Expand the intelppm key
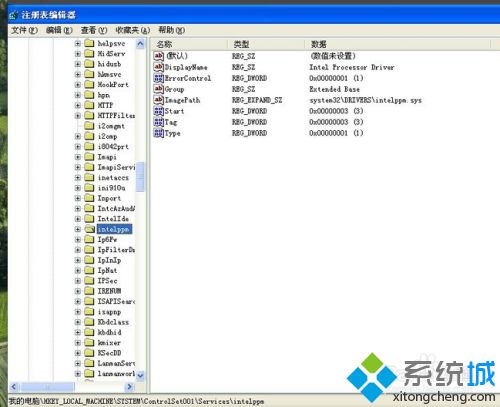The width and height of the screenshot is (500, 407). [x=78, y=229]
